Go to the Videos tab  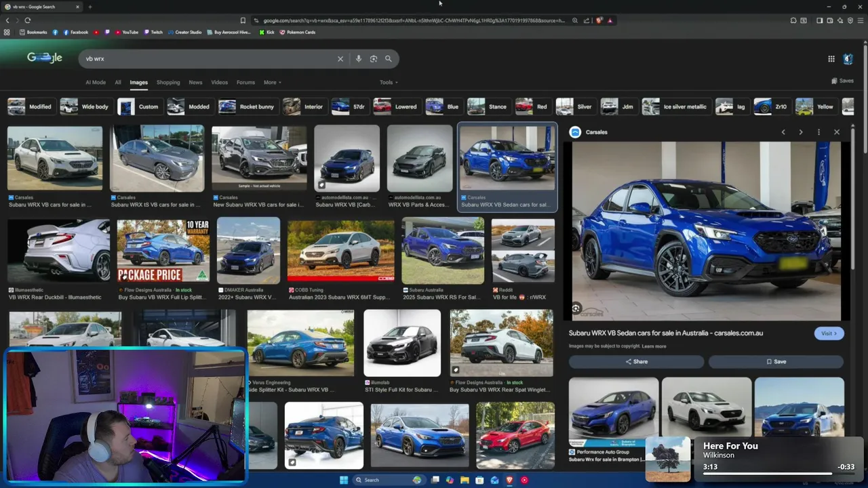pos(220,83)
